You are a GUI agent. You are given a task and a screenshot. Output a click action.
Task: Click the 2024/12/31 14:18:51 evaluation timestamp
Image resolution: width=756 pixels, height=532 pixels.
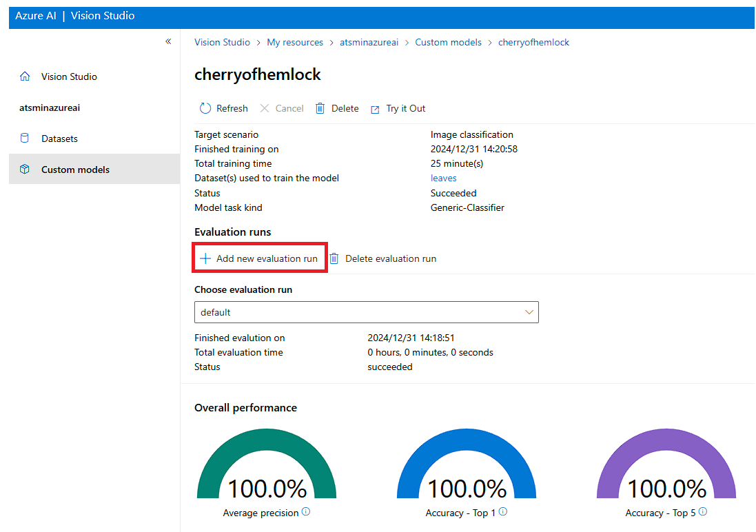pyautogui.click(x=411, y=338)
